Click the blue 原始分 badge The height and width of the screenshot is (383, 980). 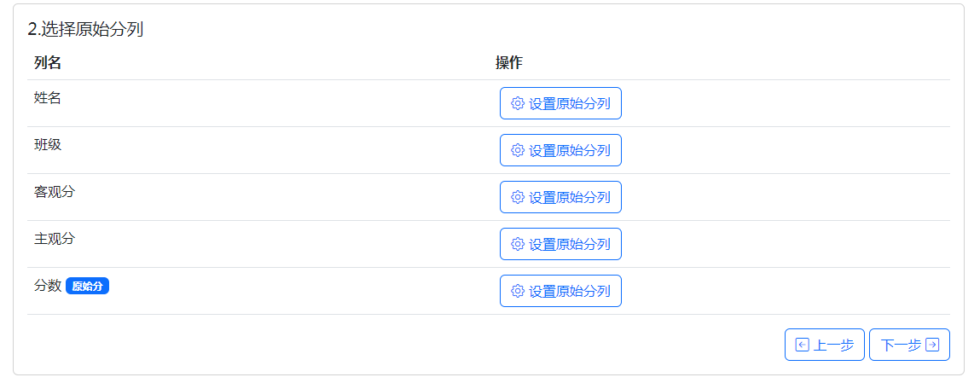[88, 286]
